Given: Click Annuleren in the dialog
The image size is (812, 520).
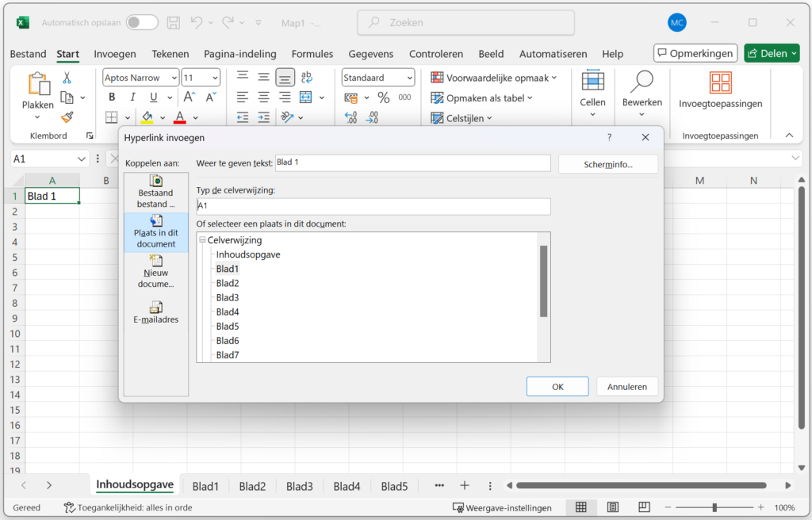Looking at the screenshot, I should click(627, 386).
